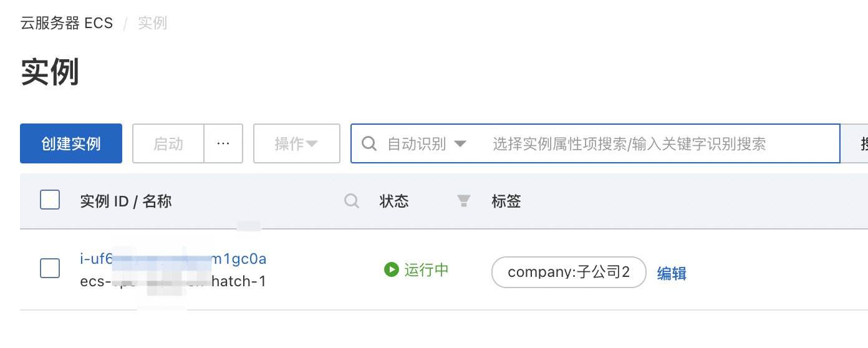Screen dimensions: 868x348
Task: Go to 云服务器 ECS breadcrumb
Action: (67, 24)
